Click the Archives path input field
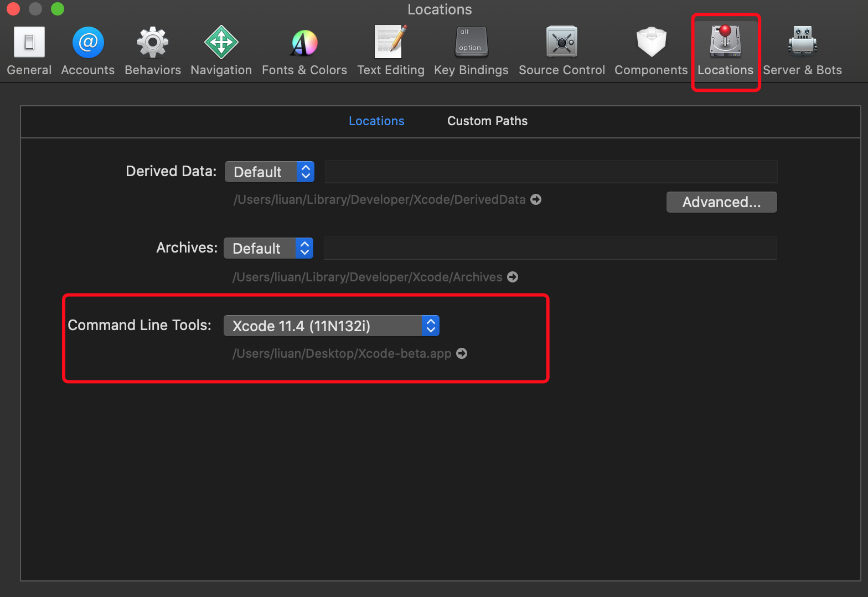The width and height of the screenshot is (868, 597). point(550,248)
